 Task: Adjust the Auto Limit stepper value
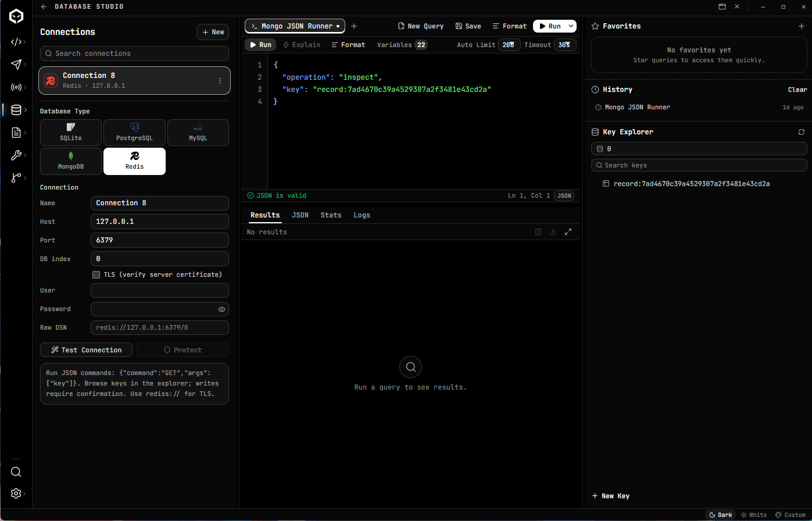509,45
